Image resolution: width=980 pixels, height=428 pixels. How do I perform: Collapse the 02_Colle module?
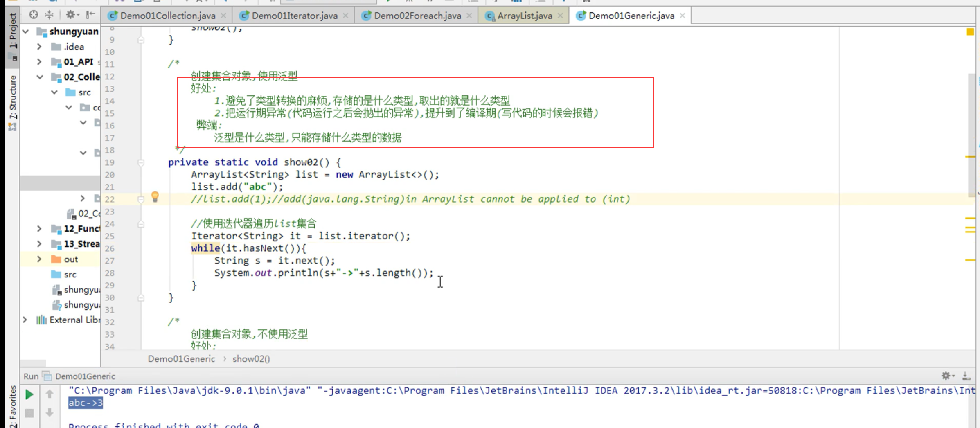(40, 77)
